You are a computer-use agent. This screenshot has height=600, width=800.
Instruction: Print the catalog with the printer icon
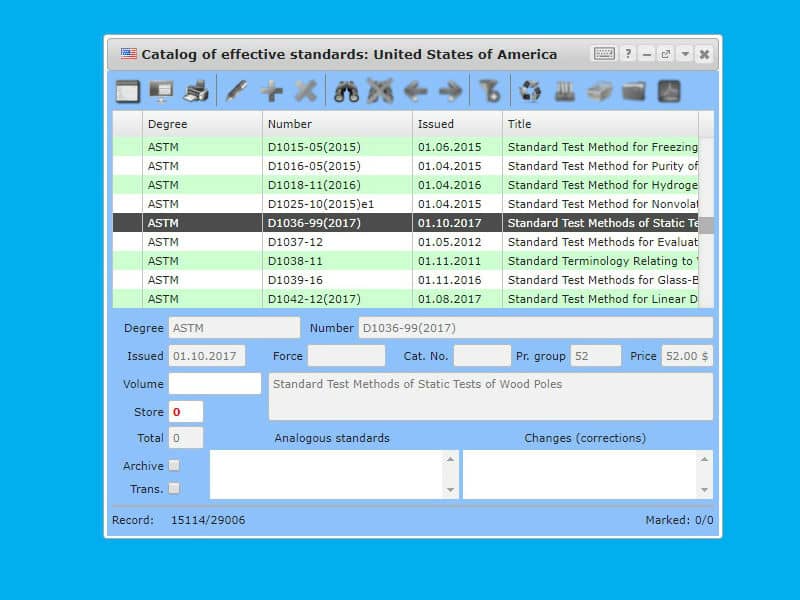click(196, 92)
